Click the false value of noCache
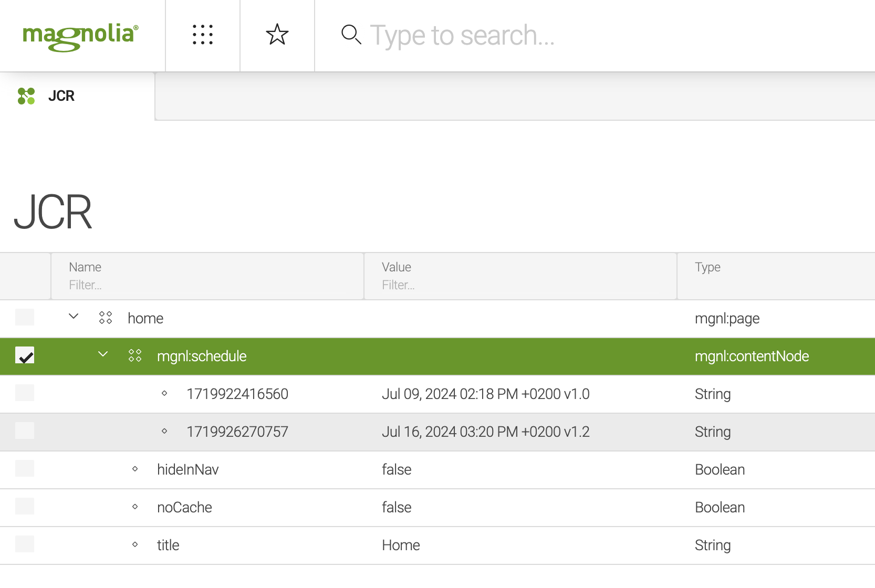The image size is (875, 588). pyautogui.click(x=397, y=508)
